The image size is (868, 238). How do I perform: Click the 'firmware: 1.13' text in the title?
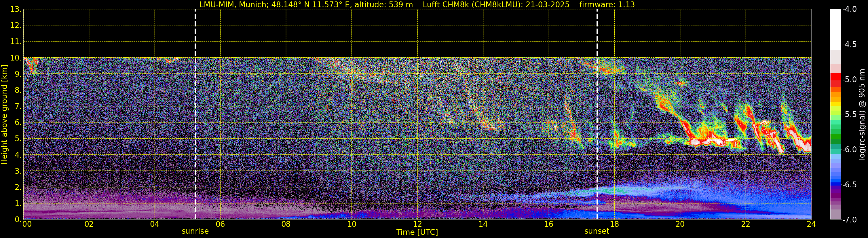coord(607,5)
